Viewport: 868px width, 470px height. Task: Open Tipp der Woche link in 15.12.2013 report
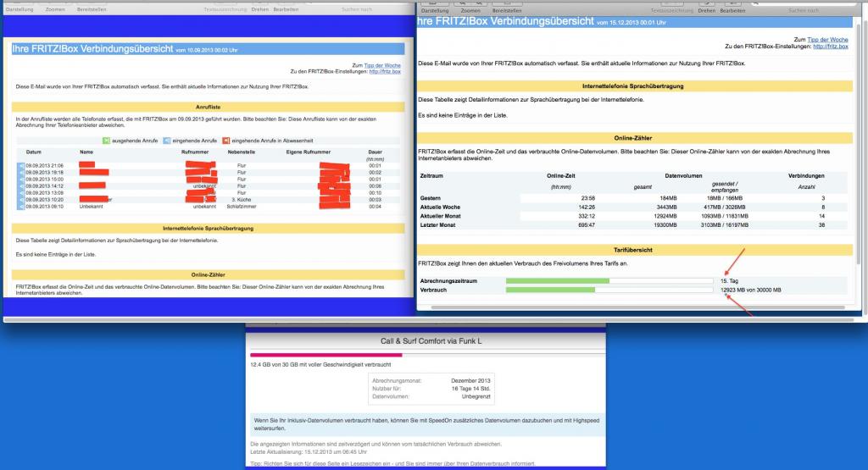(x=827, y=40)
